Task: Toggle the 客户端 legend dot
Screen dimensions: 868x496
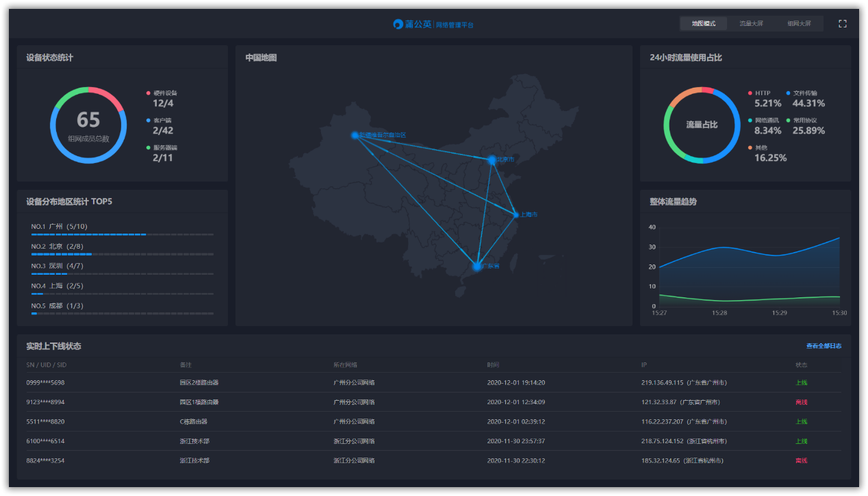Action: pyautogui.click(x=148, y=121)
